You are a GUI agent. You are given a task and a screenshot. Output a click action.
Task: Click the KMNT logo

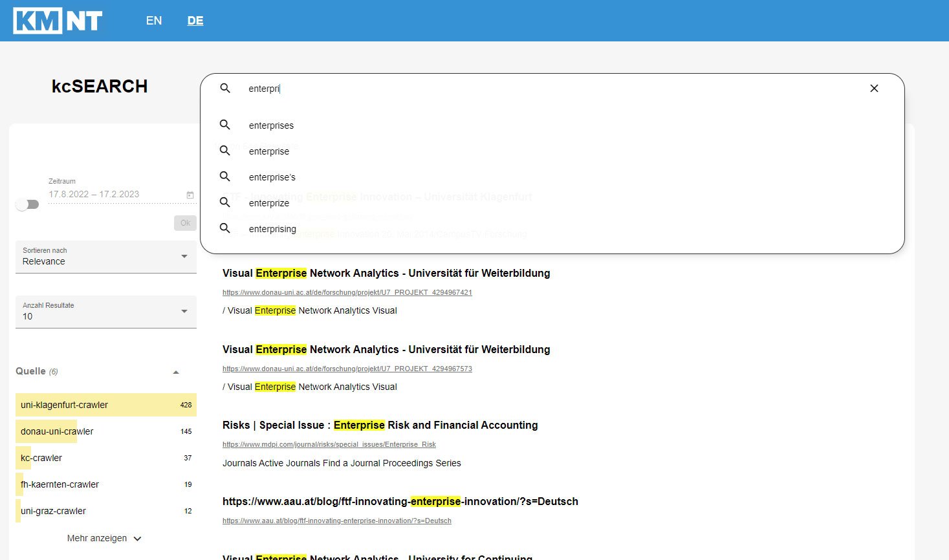click(x=58, y=21)
